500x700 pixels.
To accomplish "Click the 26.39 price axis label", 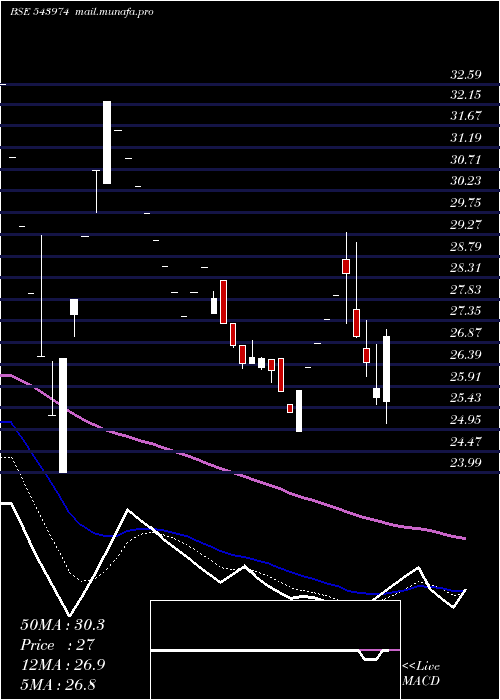I will (466, 354).
